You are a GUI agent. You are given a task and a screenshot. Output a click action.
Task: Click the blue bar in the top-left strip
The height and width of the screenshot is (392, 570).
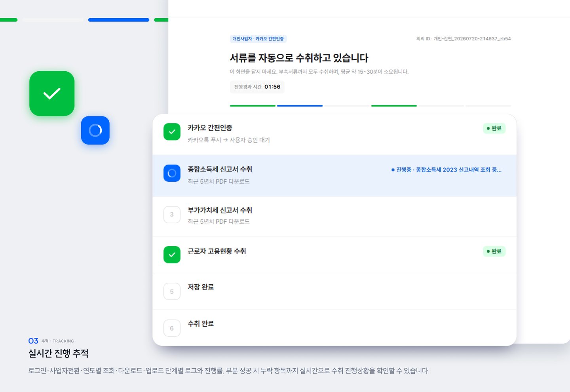119,20
